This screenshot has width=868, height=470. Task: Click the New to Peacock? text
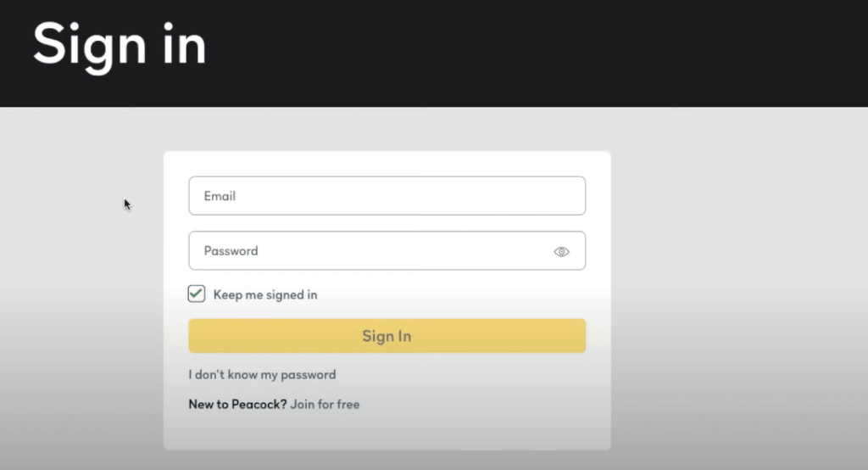point(237,404)
